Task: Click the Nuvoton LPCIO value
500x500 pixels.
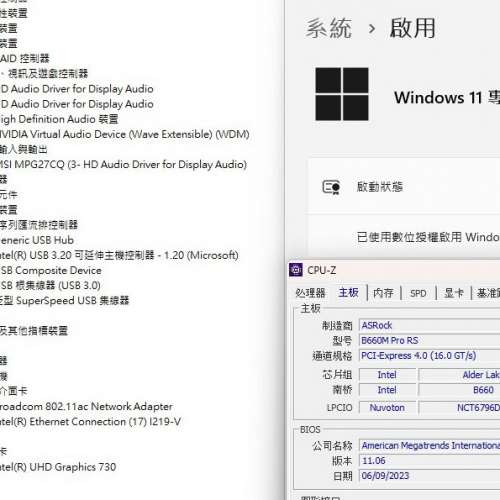Action: click(387, 407)
